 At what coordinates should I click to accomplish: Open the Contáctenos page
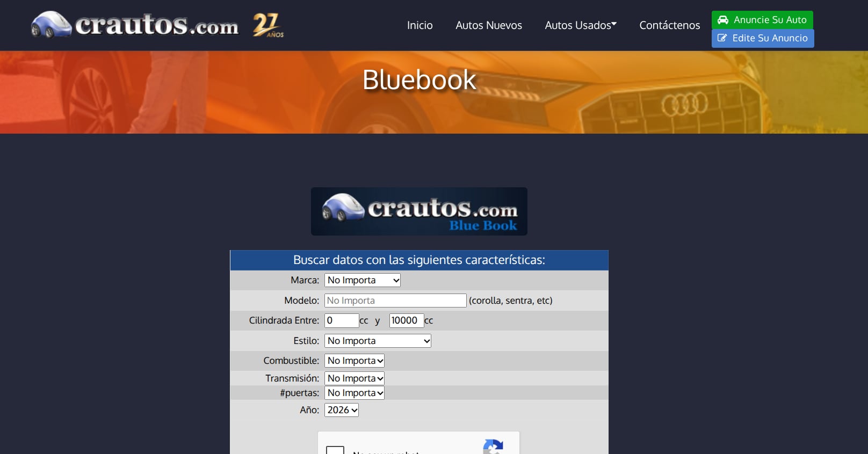click(670, 25)
